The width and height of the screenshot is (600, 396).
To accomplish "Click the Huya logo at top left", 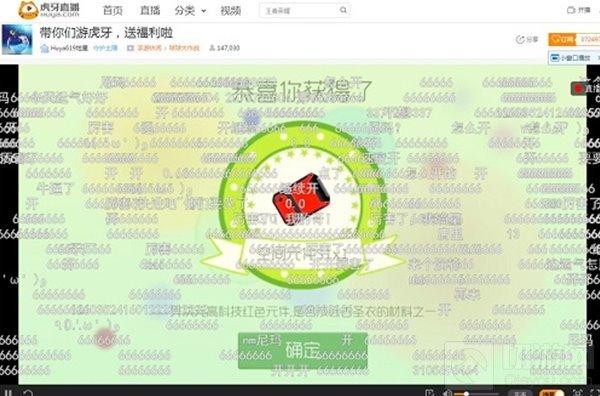I will click(x=49, y=10).
